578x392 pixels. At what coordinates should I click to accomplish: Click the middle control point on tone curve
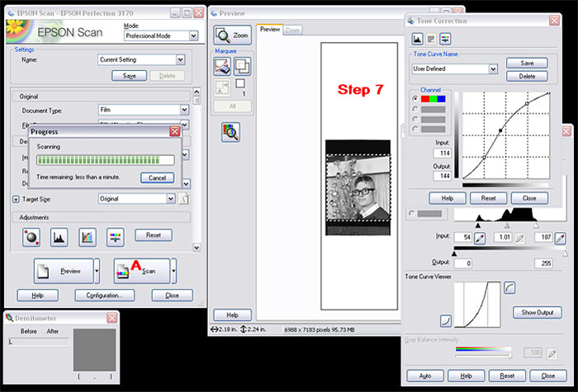tap(500, 130)
